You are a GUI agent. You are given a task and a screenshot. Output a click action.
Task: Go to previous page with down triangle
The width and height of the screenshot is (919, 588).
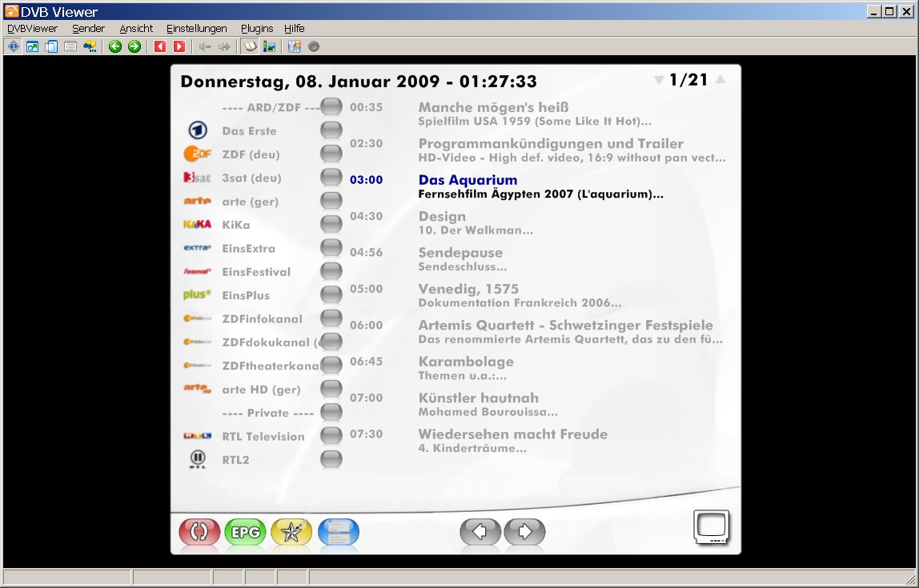click(659, 80)
